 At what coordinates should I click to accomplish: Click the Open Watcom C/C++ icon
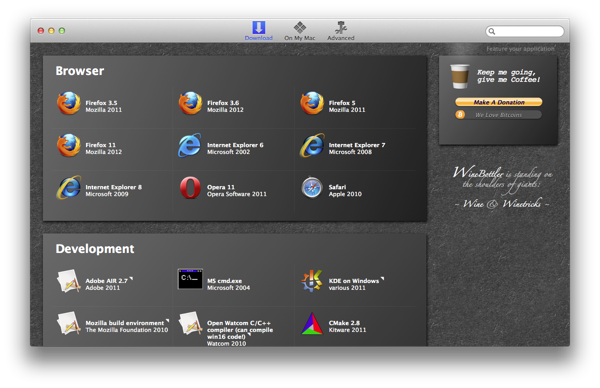pyautogui.click(x=191, y=323)
